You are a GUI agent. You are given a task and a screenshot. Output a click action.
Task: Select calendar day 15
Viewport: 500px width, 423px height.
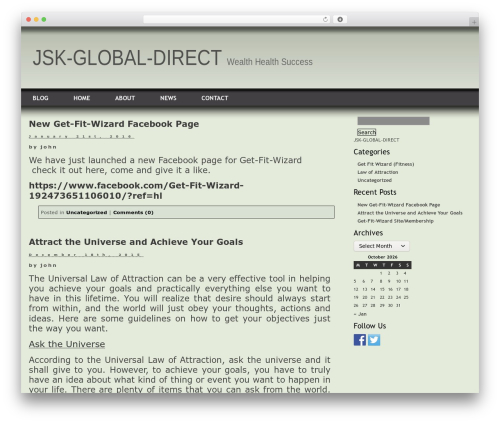click(382, 289)
